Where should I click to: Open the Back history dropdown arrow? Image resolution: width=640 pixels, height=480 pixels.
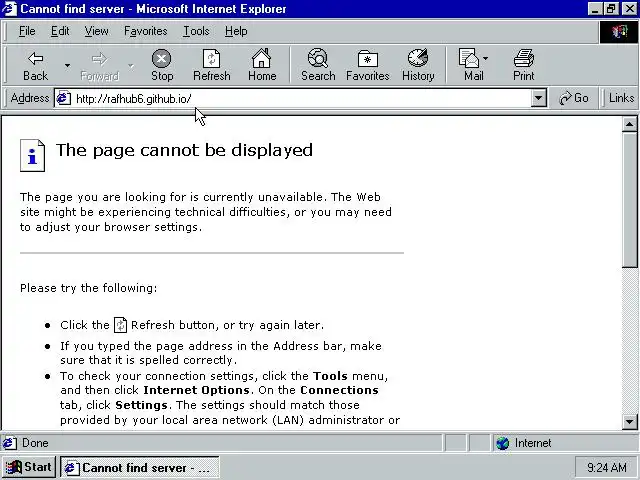(67, 65)
